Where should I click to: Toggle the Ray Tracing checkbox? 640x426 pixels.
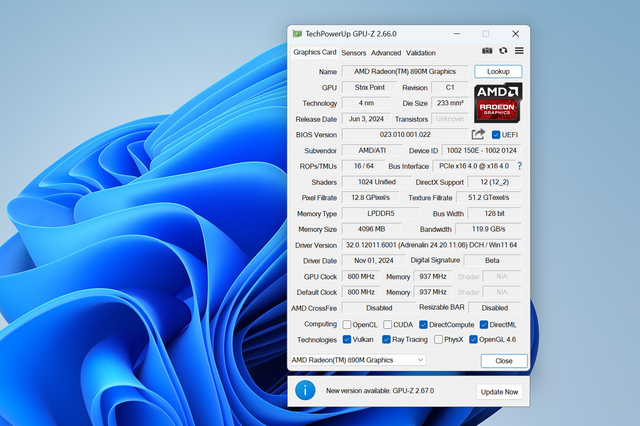[386, 339]
